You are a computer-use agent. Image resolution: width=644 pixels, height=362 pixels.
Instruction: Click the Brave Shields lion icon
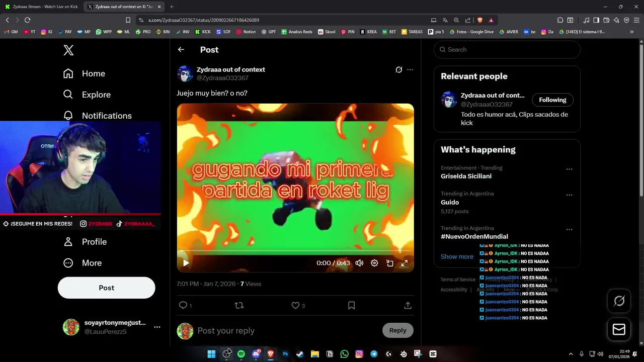(x=480, y=20)
